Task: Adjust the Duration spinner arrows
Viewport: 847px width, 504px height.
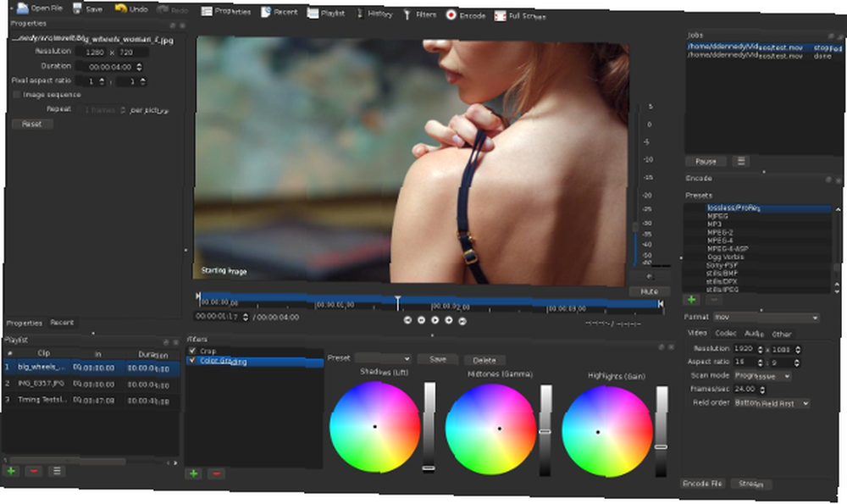Action: [x=140, y=67]
